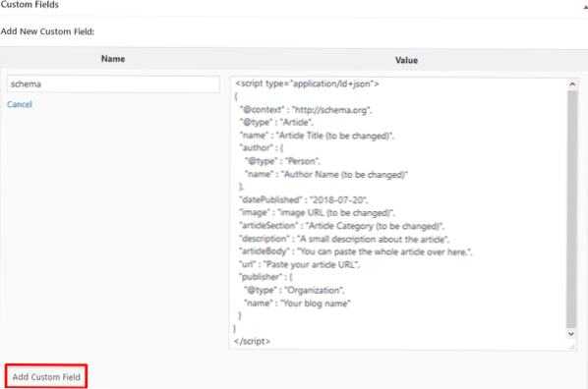Image resolution: width=588 pixels, height=389 pixels.
Task: Click the "@type" : "Article" line
Action: 276,122
